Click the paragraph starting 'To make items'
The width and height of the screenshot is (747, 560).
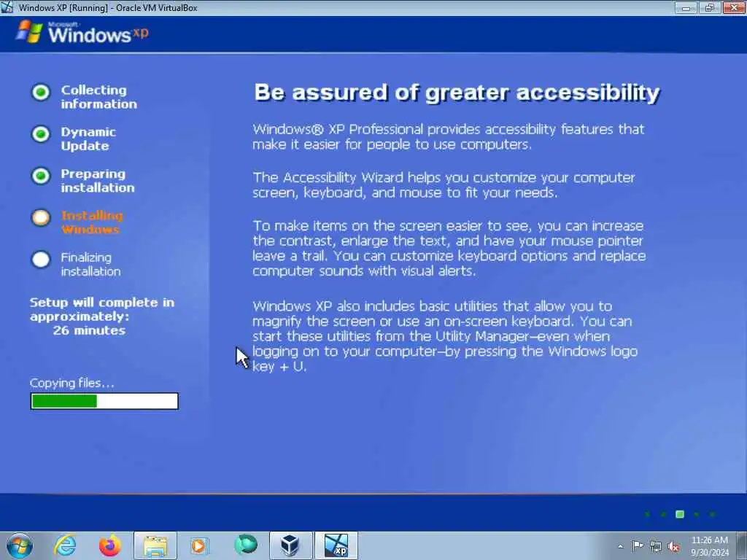coord(449,248)
